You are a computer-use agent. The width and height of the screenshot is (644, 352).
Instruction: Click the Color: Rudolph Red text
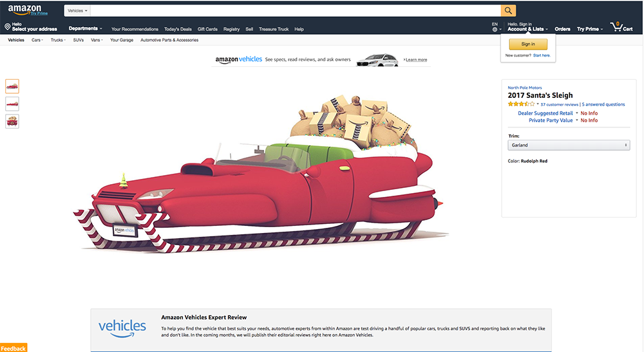click(x=527, y=162)
